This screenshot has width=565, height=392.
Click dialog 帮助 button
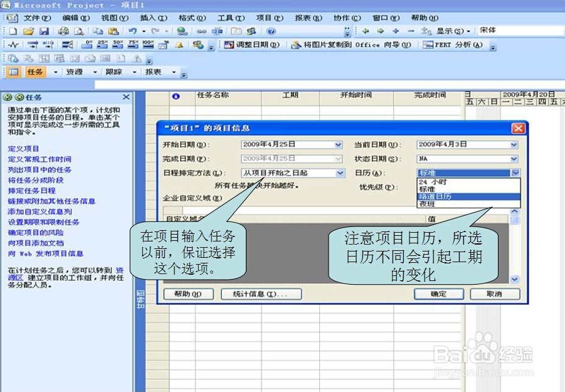coord(188,294)
